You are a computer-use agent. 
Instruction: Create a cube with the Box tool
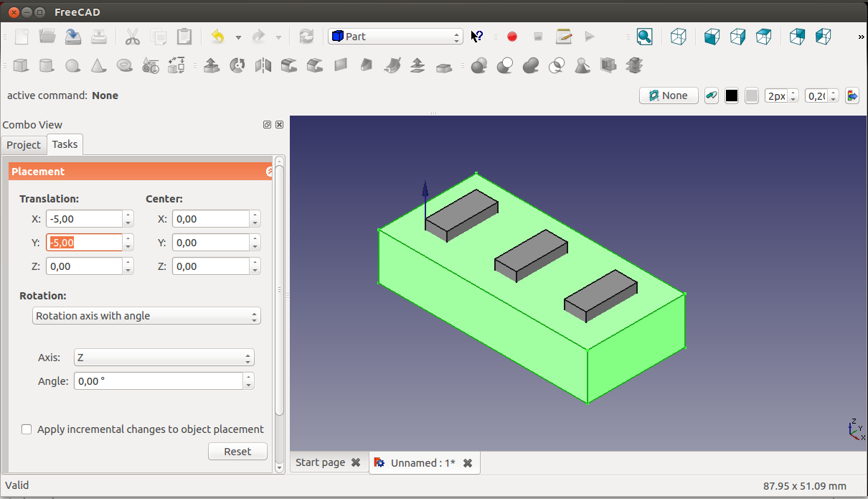(x=21, y=66)
